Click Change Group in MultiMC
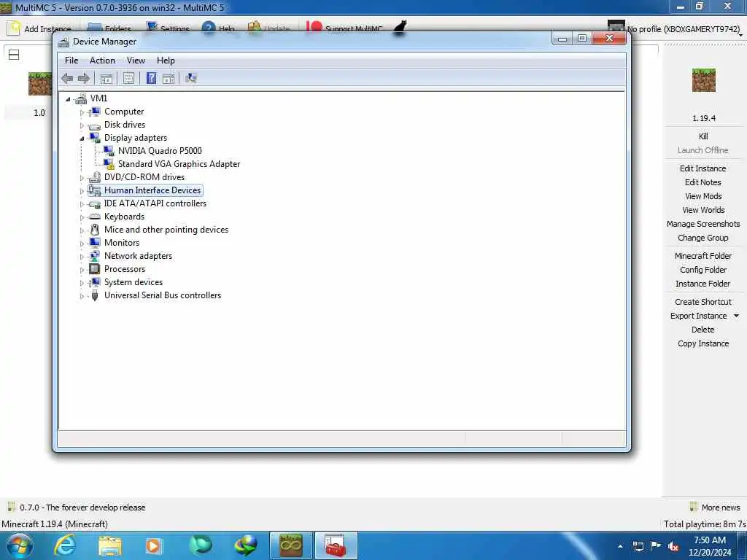The image size is (747, 560). click(703, 238)
